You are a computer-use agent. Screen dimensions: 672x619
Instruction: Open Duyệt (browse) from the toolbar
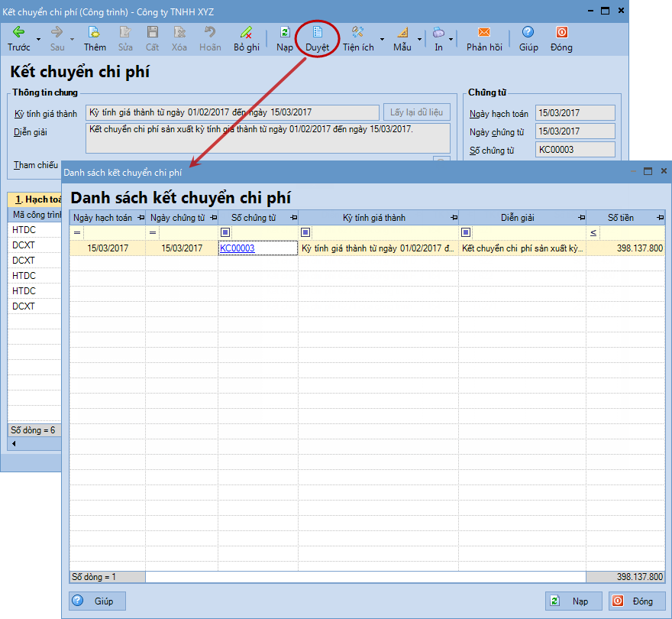pyautogui.click(x=317, y=32)
